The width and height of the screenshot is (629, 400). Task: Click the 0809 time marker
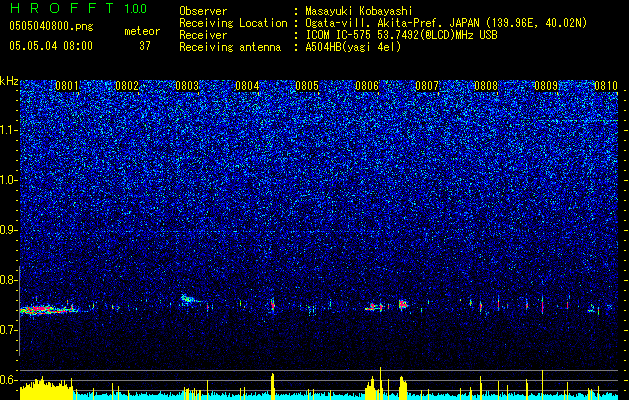[x=546, y=86]
